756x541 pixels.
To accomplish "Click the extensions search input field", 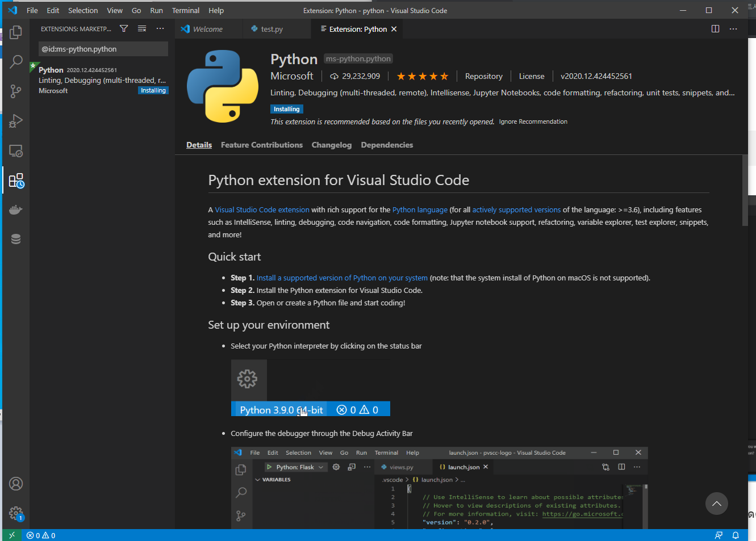I will click(103, 49).
